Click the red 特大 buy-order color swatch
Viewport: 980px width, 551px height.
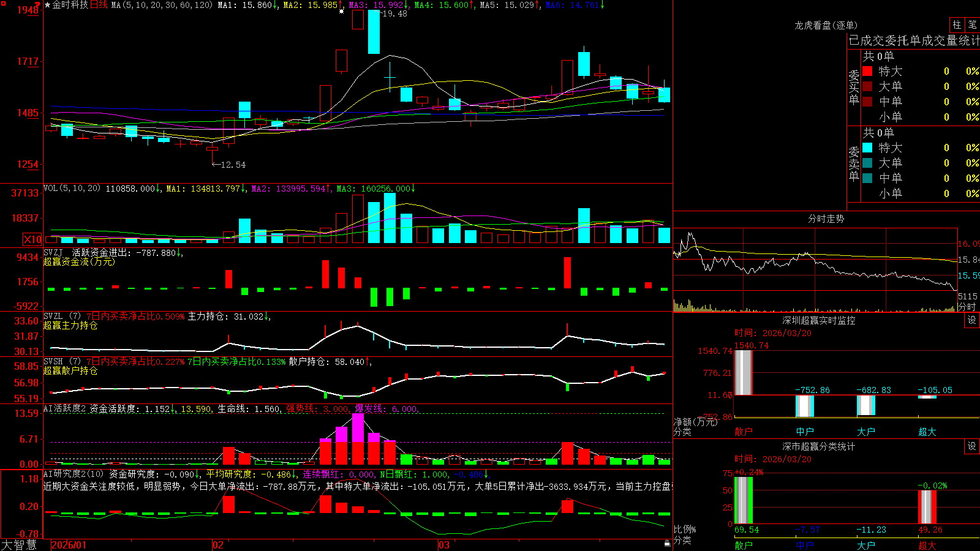click(867, 71)
